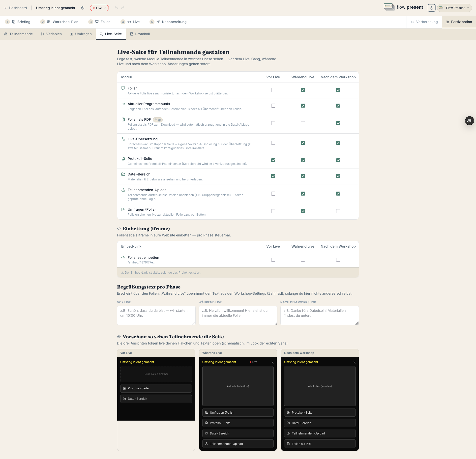
Task: Click Datei-Bereich button in Vor Live preview
Action: pos(156,399)
